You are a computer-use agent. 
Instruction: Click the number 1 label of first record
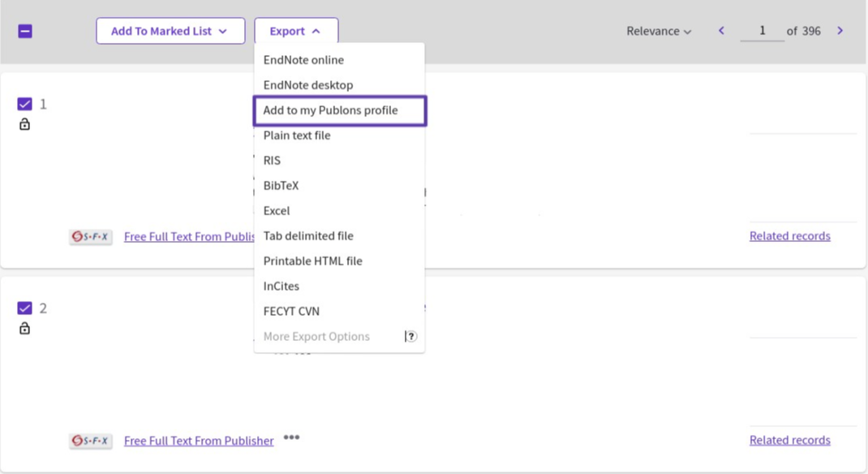pos(43,104)
